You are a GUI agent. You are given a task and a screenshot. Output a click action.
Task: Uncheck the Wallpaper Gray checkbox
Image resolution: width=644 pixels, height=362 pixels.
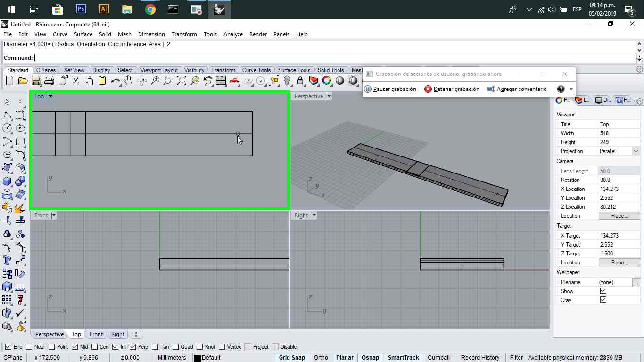click(603, 300)
